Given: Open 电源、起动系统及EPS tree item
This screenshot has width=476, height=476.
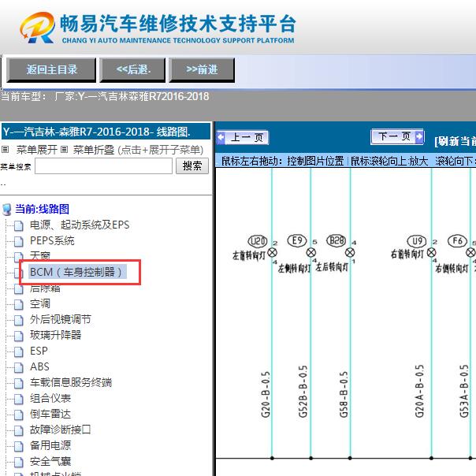Looking at the screenshot, I should (80, 225).
